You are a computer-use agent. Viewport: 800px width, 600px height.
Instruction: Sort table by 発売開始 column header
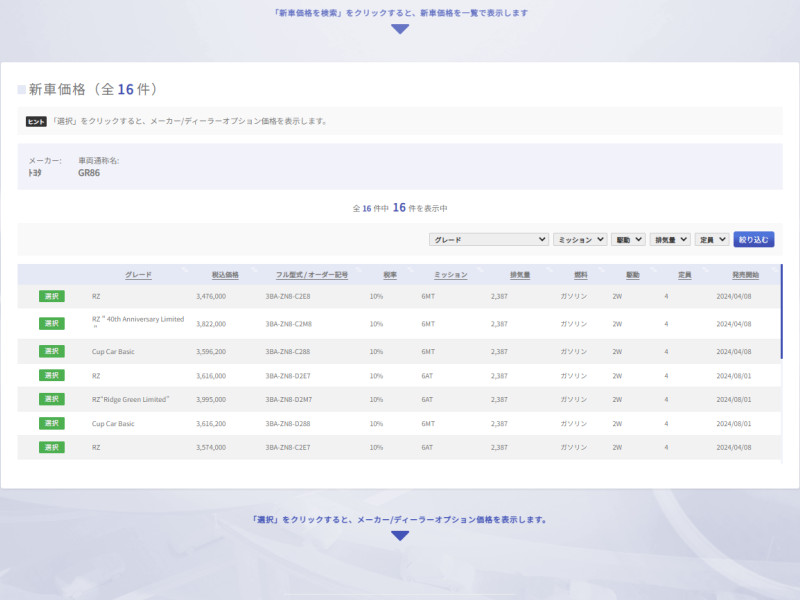pos(745,274)
